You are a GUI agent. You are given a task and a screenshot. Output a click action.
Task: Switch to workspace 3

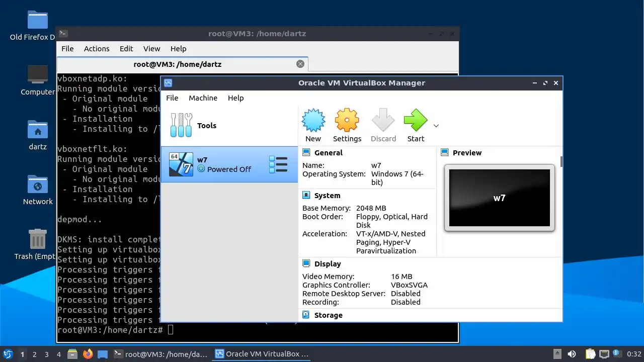click(x=46, y=354)
